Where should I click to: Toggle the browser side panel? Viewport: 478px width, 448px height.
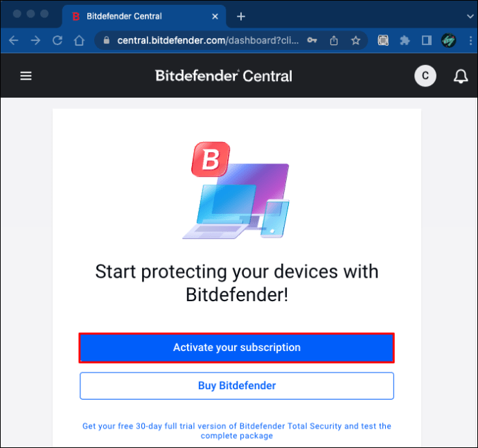point(426,41)
